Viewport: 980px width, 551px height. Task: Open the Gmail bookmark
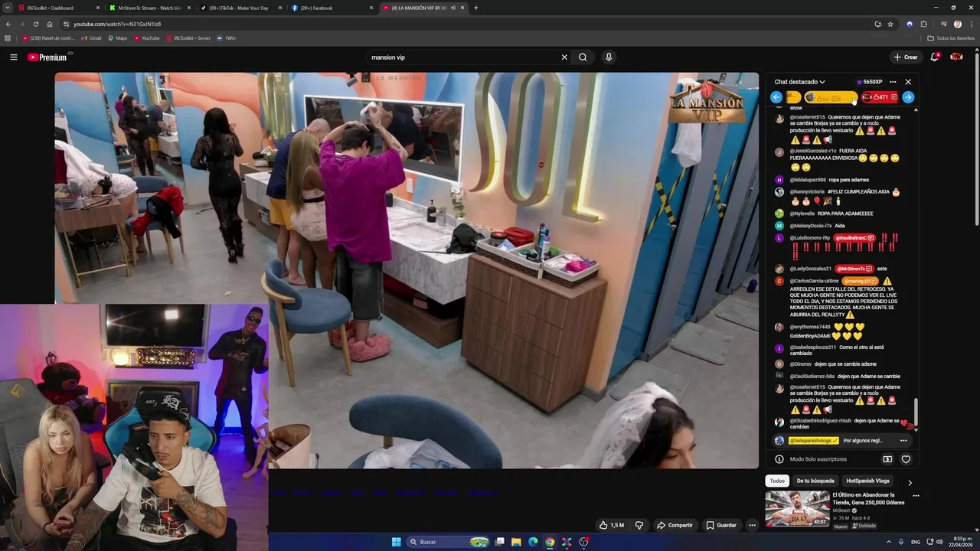pos(91,37)
